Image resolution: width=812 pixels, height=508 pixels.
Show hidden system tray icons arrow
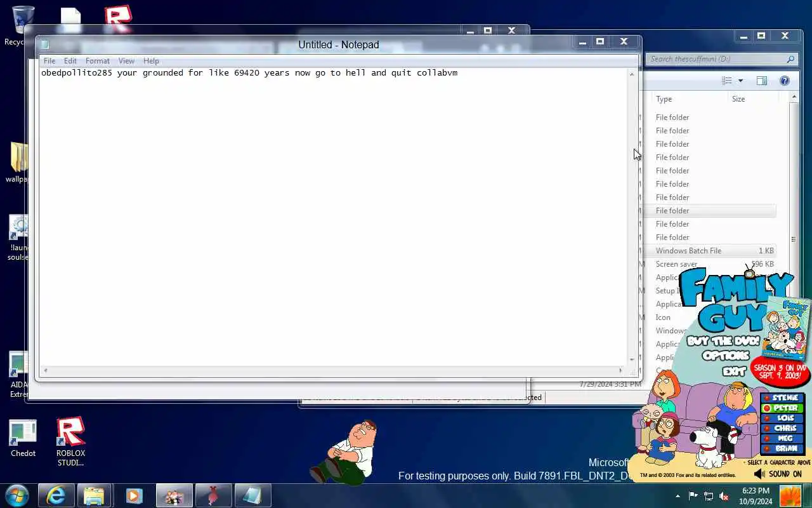pyautogui.click(x=678, y=496)
